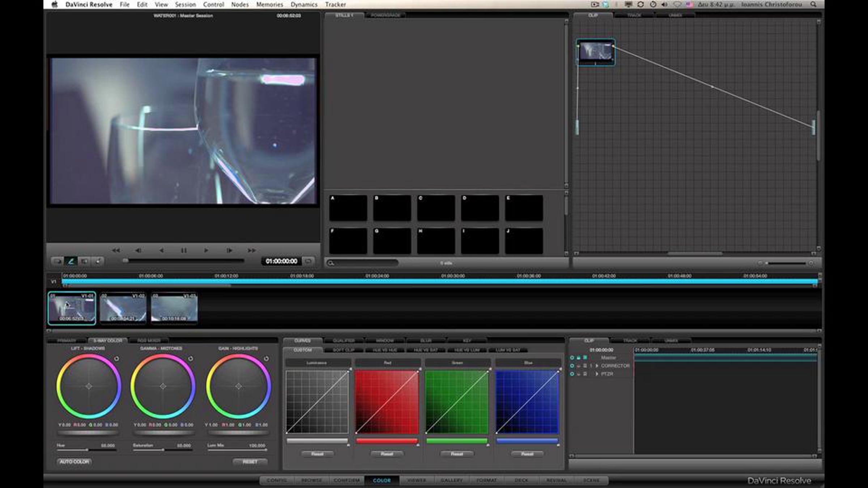868x488 pixels.
Task: Select the Soft Clip curve tab
Action: [x=344, y=350]
